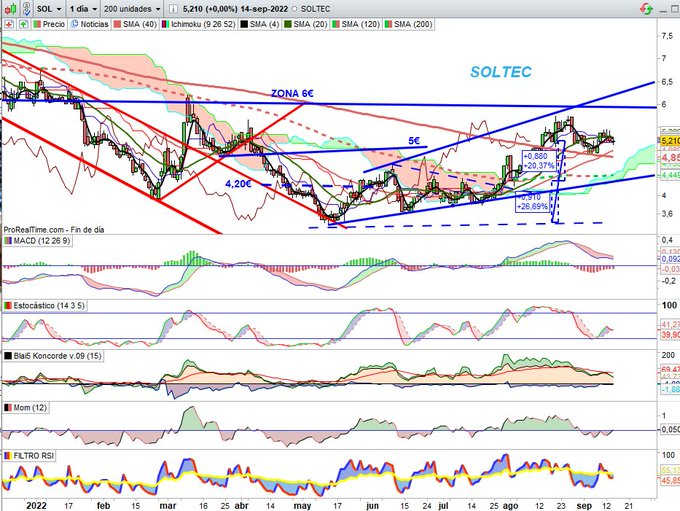Click the +0,880 +20,37% measurement box
Screen dimensions: 680x511
pos(539,161)
